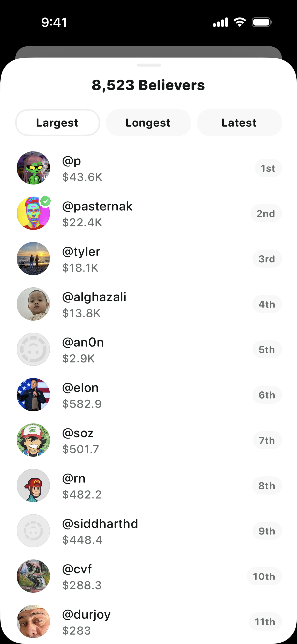Tap @p's green character avatar
297x644 pixels.
click(x=33, y=168)
